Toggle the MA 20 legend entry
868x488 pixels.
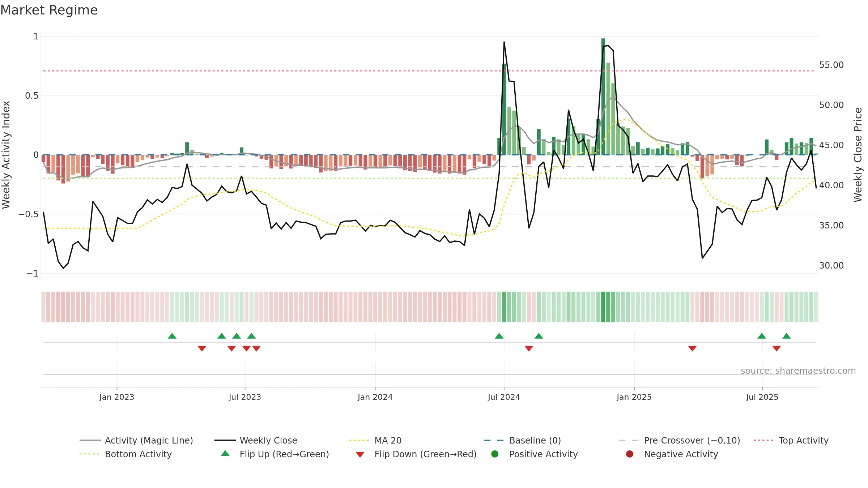click(x=375, y=440)
